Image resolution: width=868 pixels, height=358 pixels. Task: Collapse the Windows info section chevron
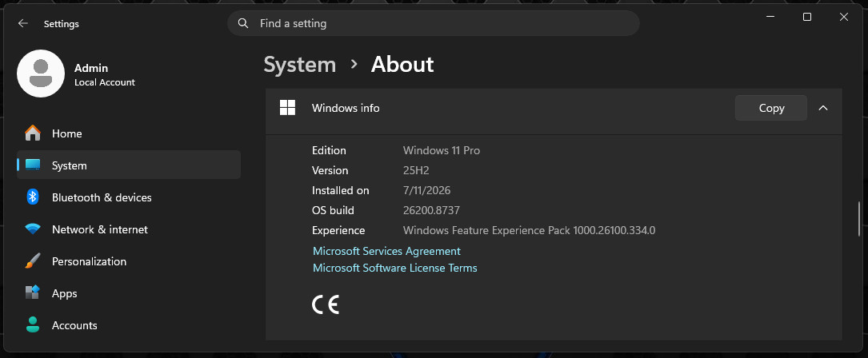tap(823, 108)
